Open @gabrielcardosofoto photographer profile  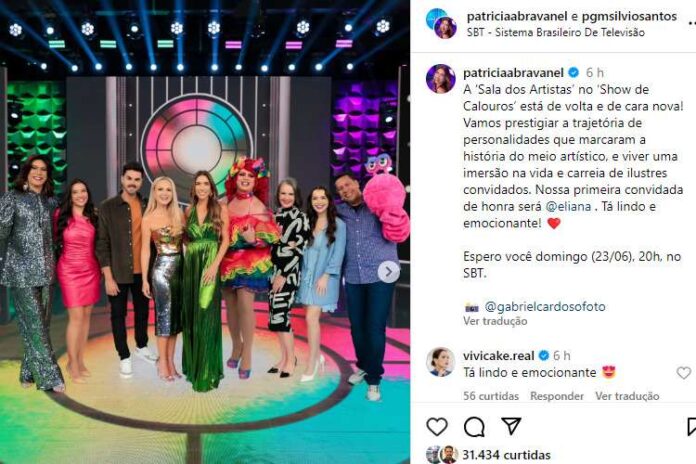pos(545,306)
